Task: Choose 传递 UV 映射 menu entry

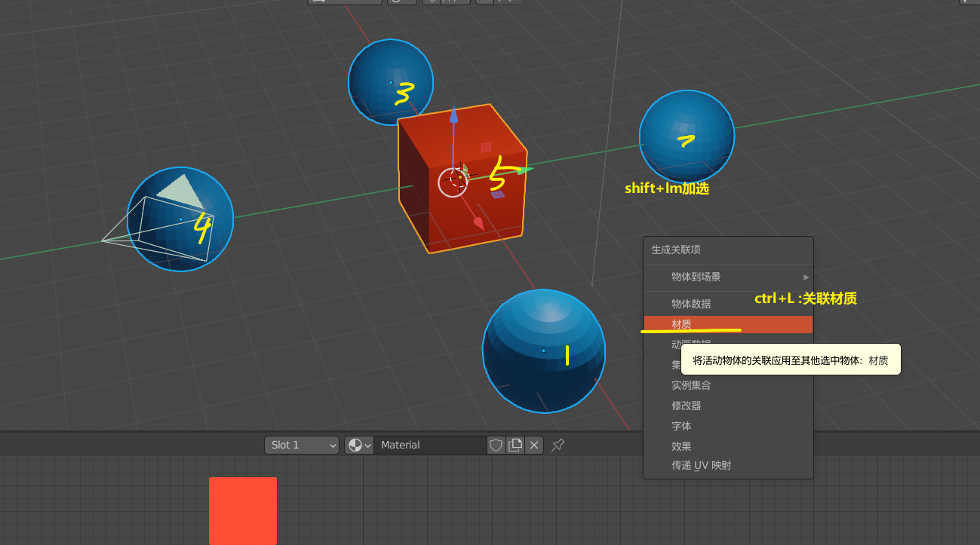Action: [728, 465]
